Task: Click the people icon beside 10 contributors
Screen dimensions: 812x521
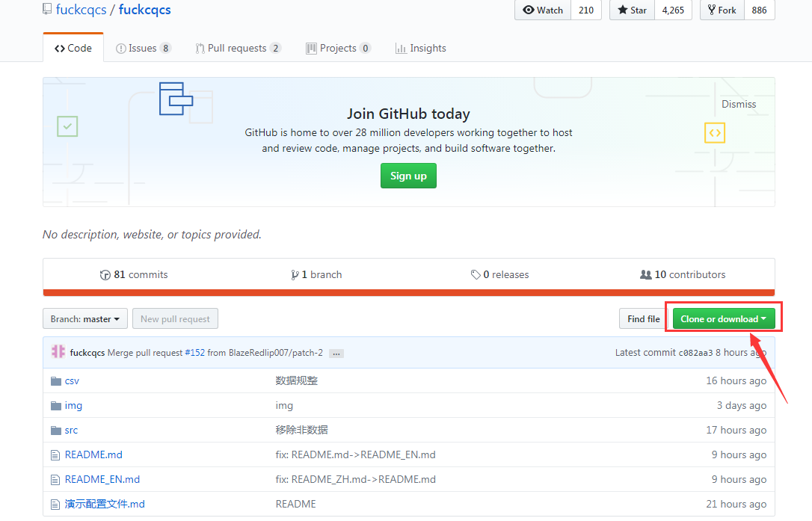Action: [646, 274]
